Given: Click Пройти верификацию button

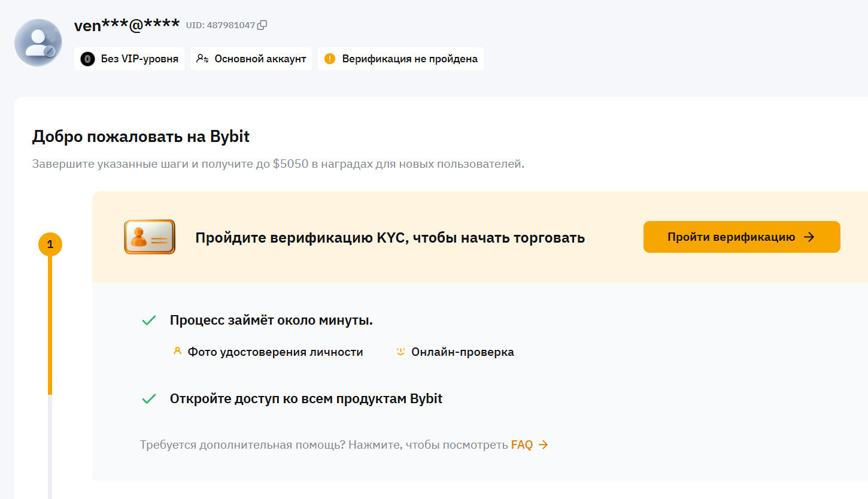Looking at the screenshot, I should (742, 237).
